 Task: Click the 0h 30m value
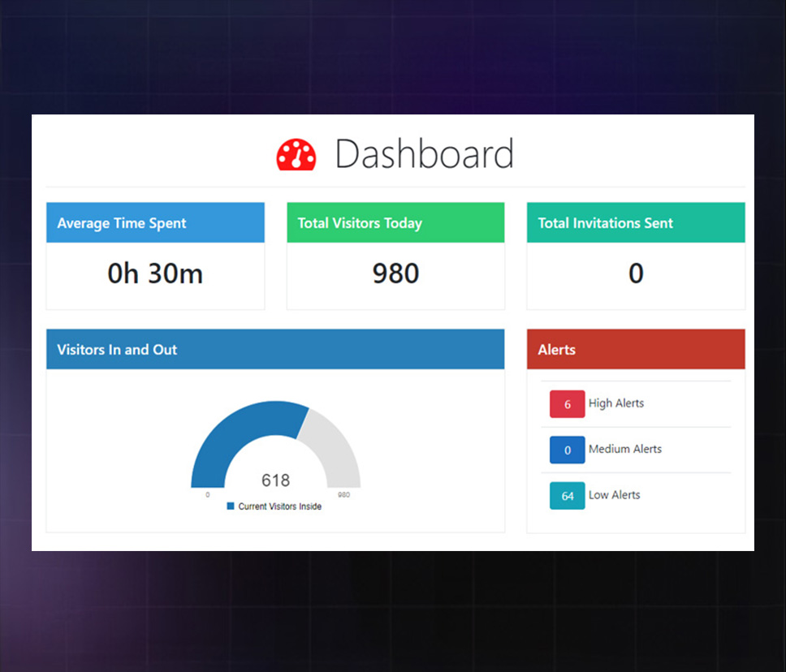coord(155,274)
